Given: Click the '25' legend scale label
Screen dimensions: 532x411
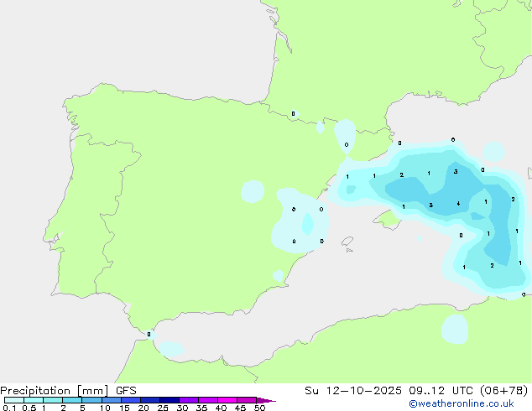Looking at the screenshot, I should point(163,408).
